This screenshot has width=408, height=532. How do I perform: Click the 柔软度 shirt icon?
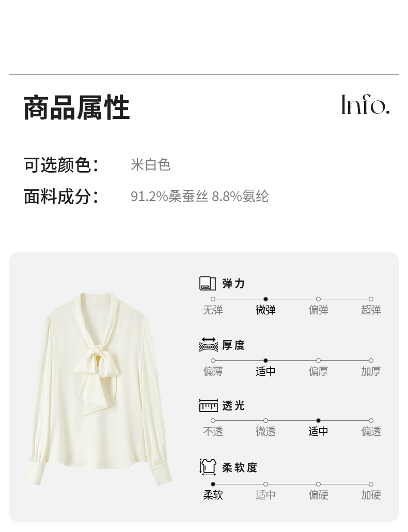(x=208, y=467)
